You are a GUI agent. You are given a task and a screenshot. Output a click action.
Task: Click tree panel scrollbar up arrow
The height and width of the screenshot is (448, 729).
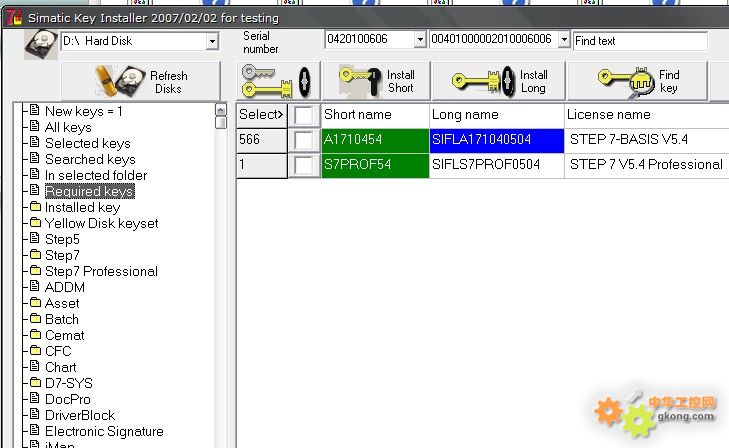point(221,110)
